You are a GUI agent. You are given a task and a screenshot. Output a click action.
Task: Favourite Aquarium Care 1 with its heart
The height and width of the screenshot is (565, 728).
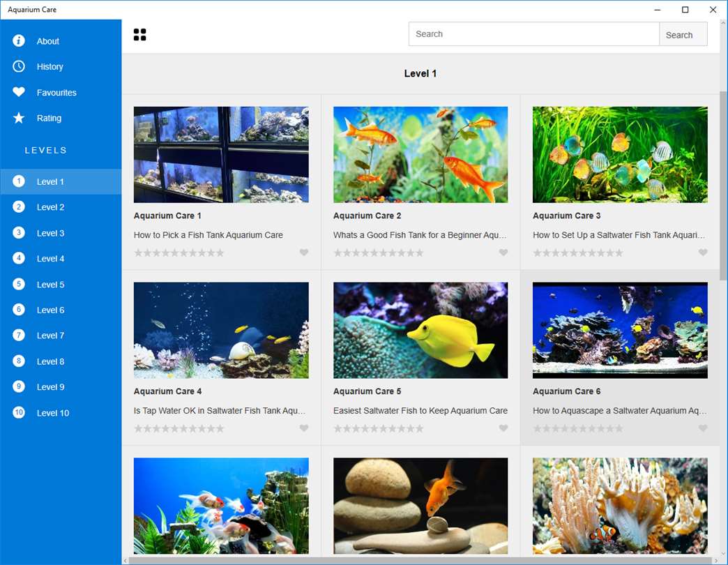point(303,253)
